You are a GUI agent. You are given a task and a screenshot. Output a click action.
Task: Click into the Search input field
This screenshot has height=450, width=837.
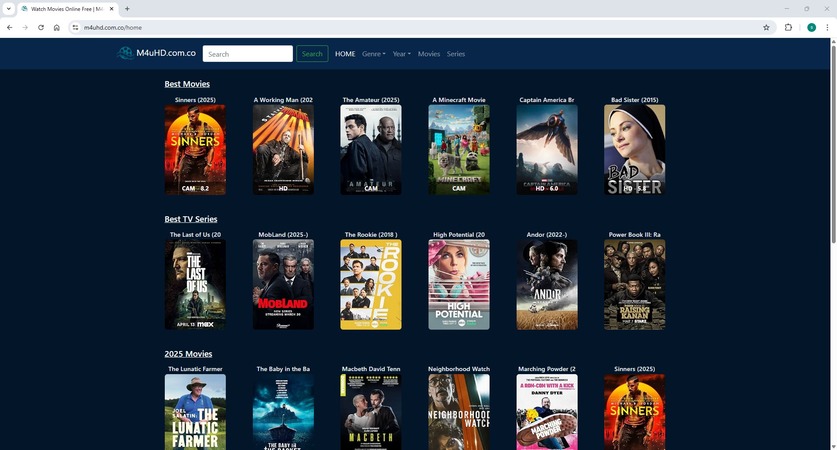point(247,54)
